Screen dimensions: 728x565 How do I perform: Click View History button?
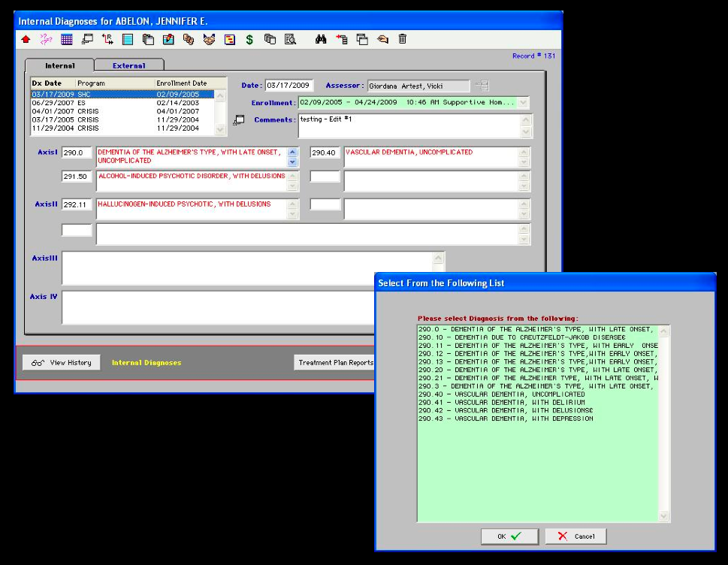62,363
